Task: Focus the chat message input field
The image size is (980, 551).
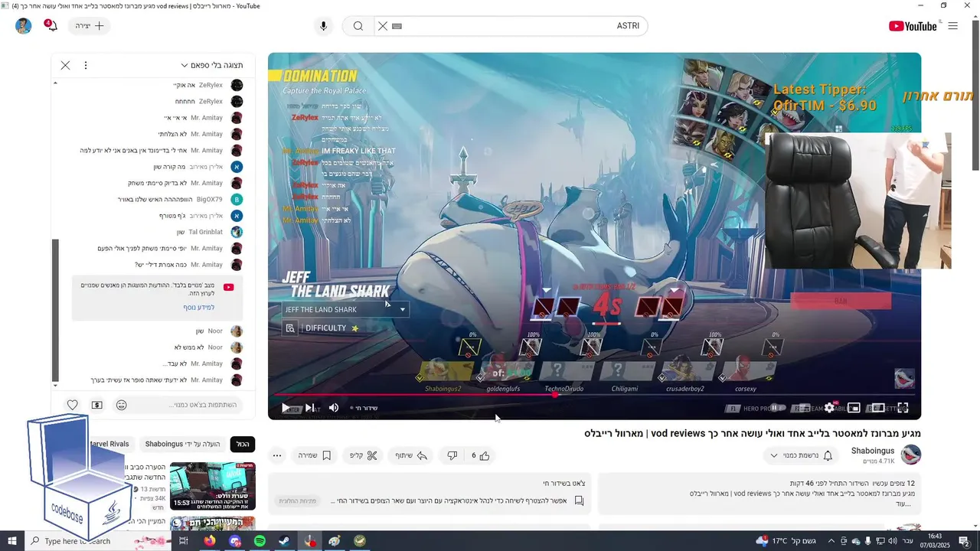Action: [x=188, y=405]
